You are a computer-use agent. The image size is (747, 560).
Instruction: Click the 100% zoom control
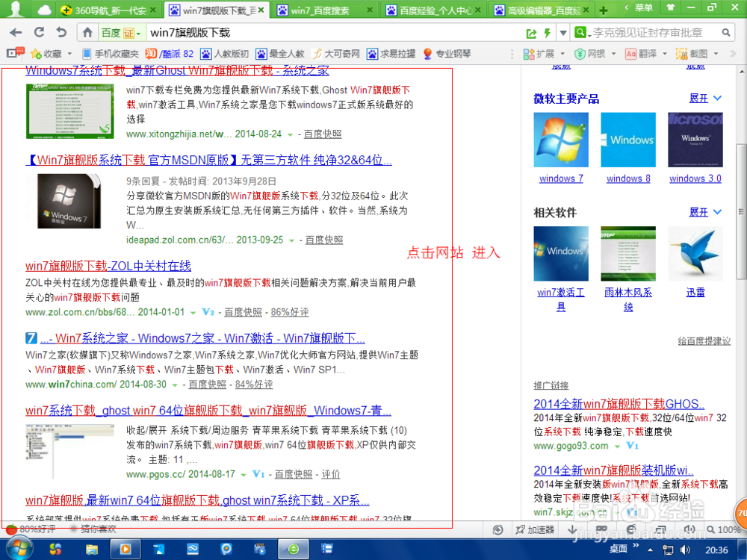[724, 529]
